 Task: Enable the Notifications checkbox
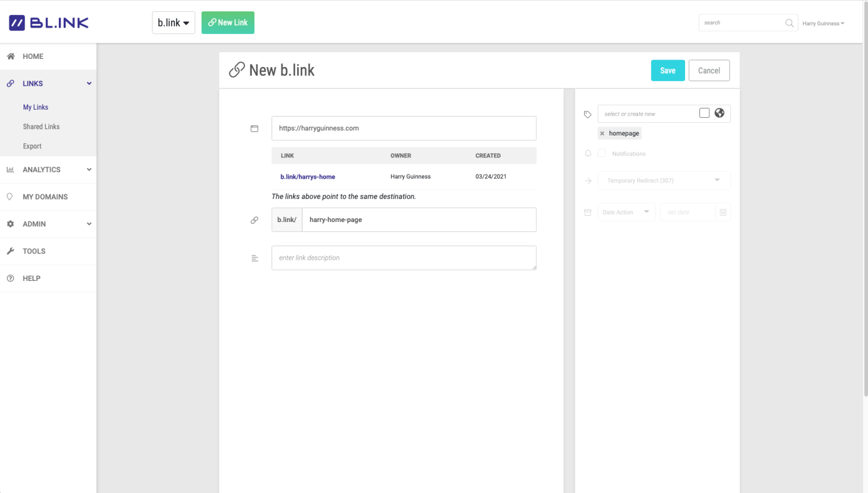602,153
